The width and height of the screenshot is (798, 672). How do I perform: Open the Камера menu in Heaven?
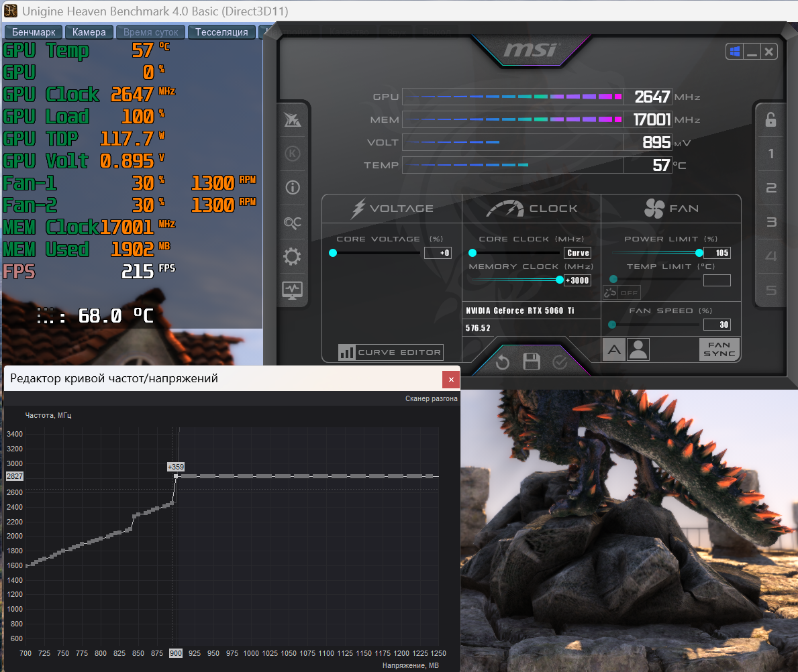tap(89, 32)
